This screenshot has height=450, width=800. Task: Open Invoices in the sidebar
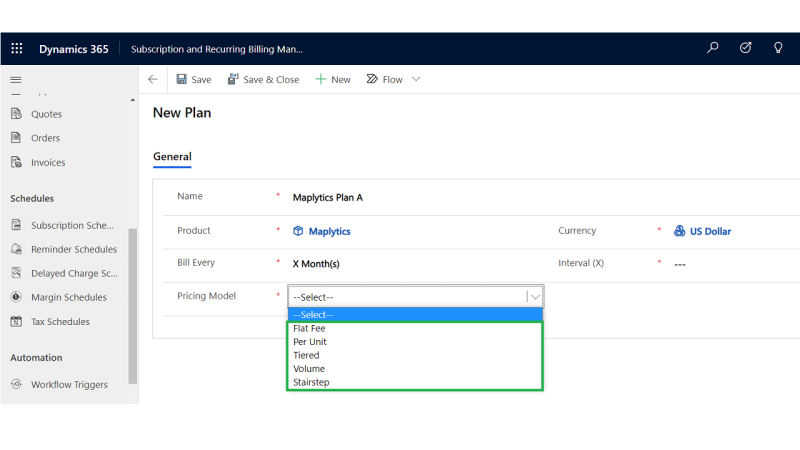tap(47, 162)
